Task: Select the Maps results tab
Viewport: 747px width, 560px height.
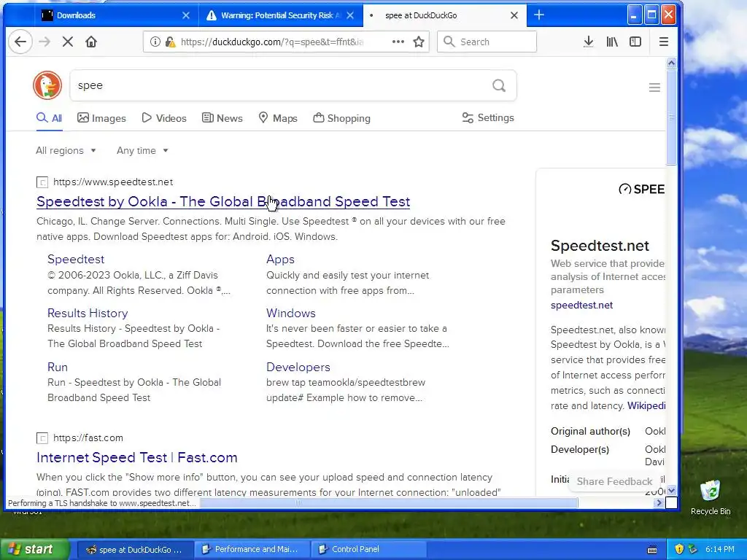Action: pos(278,118)
